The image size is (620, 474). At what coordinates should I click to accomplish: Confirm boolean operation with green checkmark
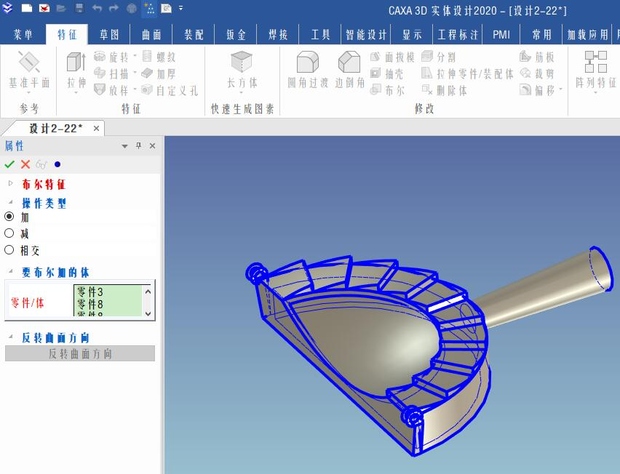(9, 164)
